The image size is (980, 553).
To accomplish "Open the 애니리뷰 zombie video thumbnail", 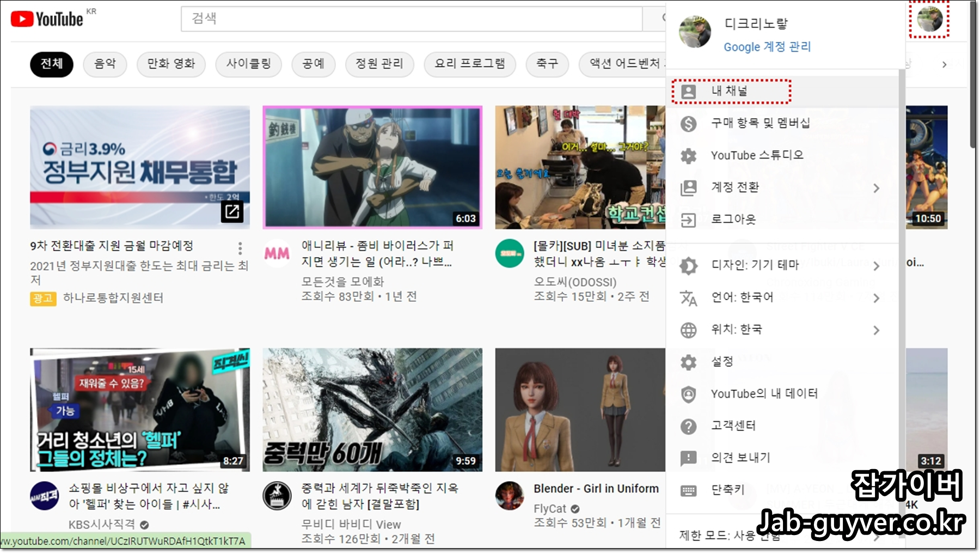I will (x=372, y=167).
